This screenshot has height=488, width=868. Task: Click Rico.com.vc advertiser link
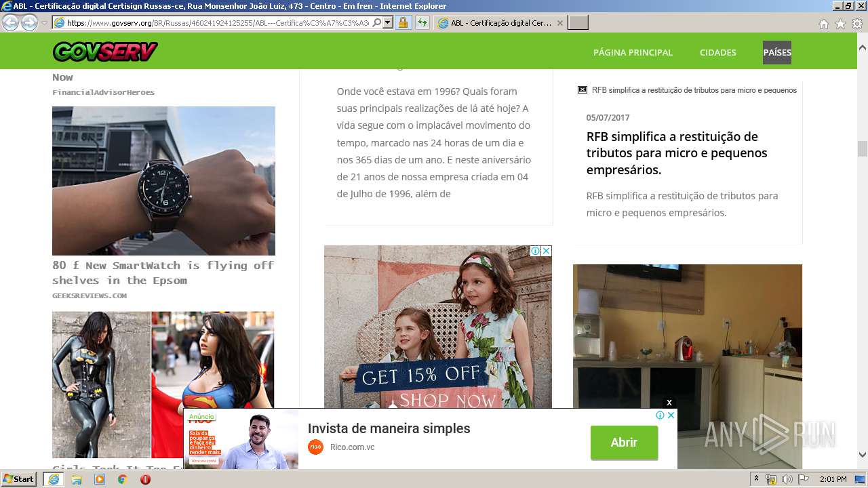pos(352,447)
